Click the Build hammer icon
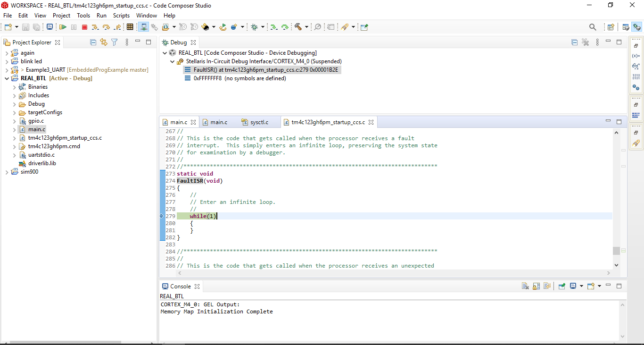Screen dimensions: 644x345 [298, 27]
